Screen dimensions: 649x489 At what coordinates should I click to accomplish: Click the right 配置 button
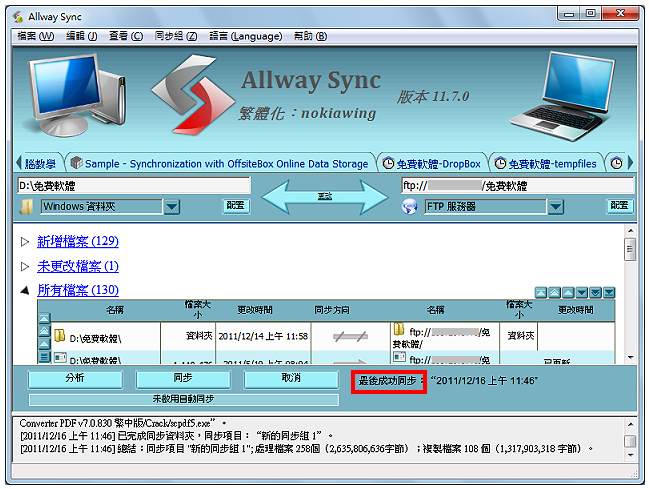click(x=620, y=206)
